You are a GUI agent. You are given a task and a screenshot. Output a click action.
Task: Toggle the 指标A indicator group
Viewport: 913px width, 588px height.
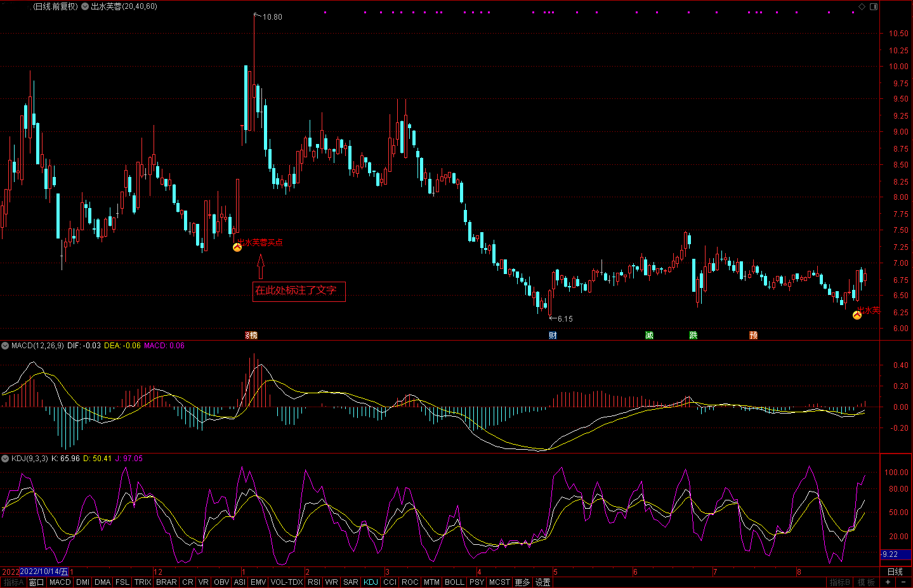[13, 582]
